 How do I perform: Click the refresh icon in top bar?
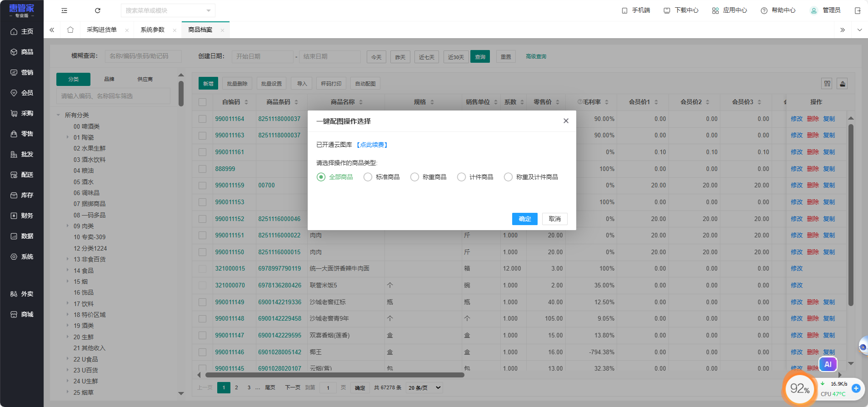(x=97, y=10)
